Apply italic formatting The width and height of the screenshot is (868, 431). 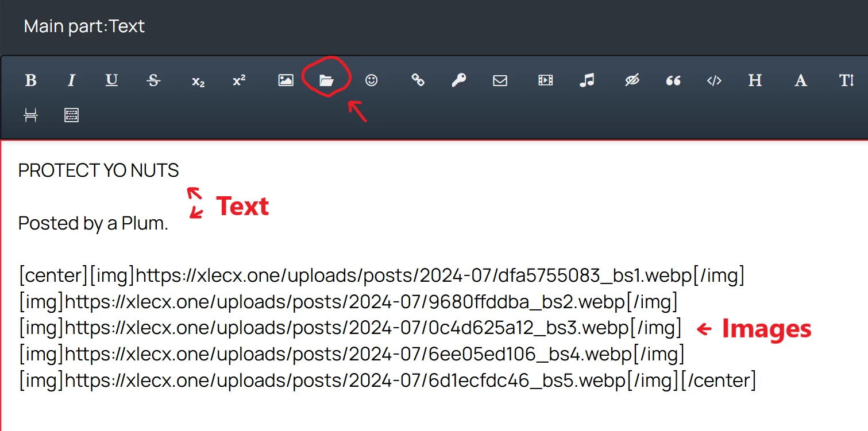[71, 80]
